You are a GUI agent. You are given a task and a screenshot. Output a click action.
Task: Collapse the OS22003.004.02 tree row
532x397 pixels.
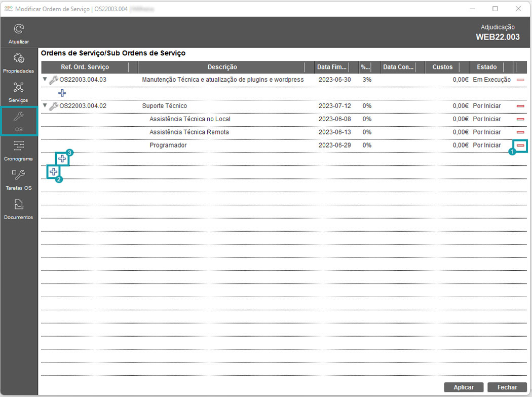[45, 106]
